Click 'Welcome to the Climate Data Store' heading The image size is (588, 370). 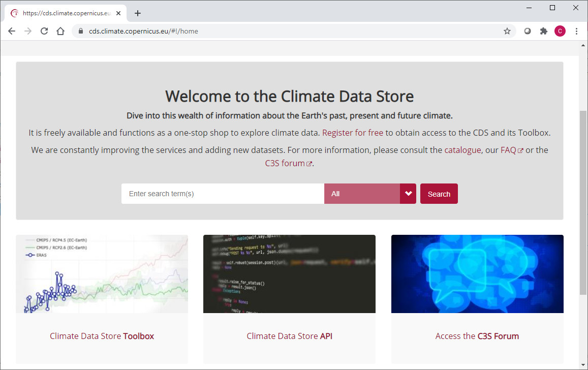point(289,97)
